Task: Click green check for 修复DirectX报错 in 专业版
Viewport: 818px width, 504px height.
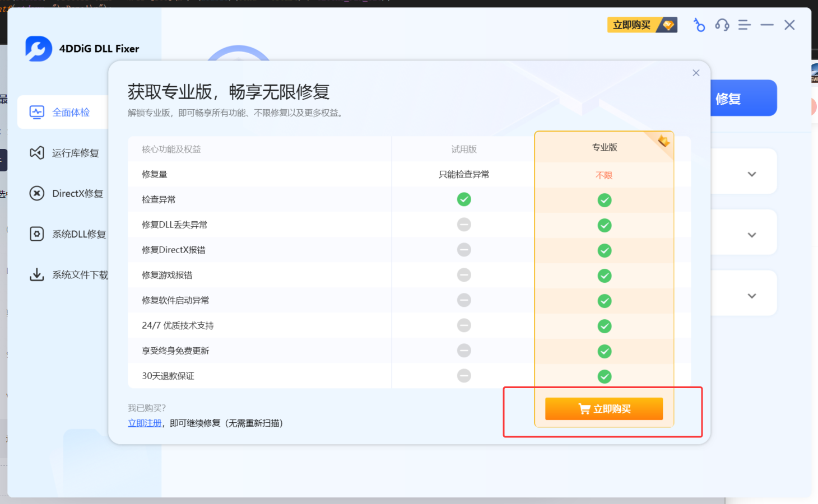Action: 605,250
